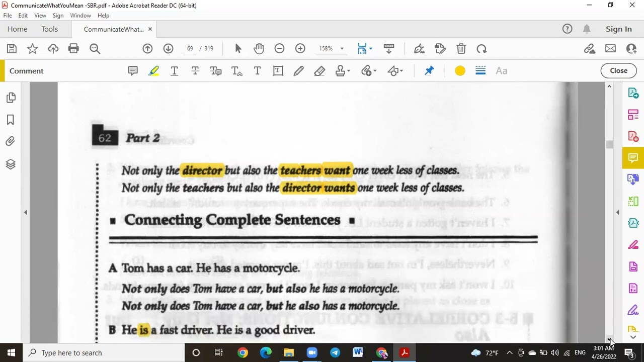Switch to the Tools tab
The image size is (644, 362).
tap(50, 29)
